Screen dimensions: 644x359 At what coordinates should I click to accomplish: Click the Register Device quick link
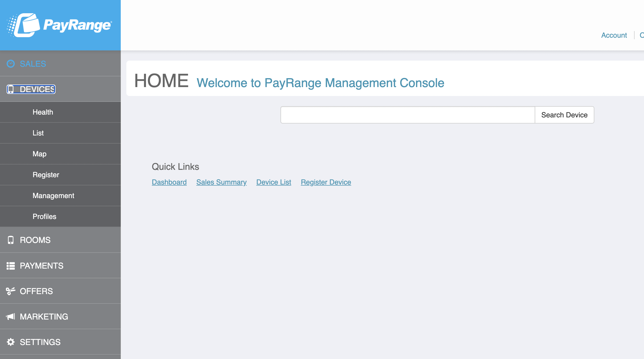[x=326, y=182]
